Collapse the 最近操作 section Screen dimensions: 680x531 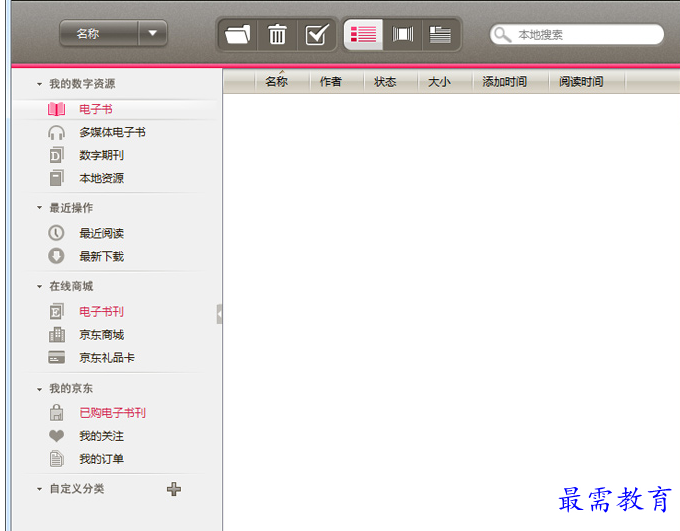pos(39,208)
